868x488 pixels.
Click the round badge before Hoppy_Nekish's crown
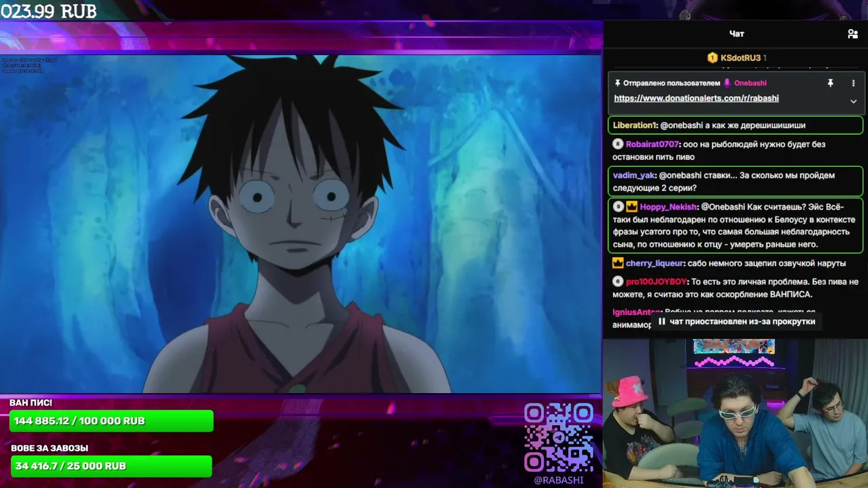pyautogui.click(x=618, y=207)
